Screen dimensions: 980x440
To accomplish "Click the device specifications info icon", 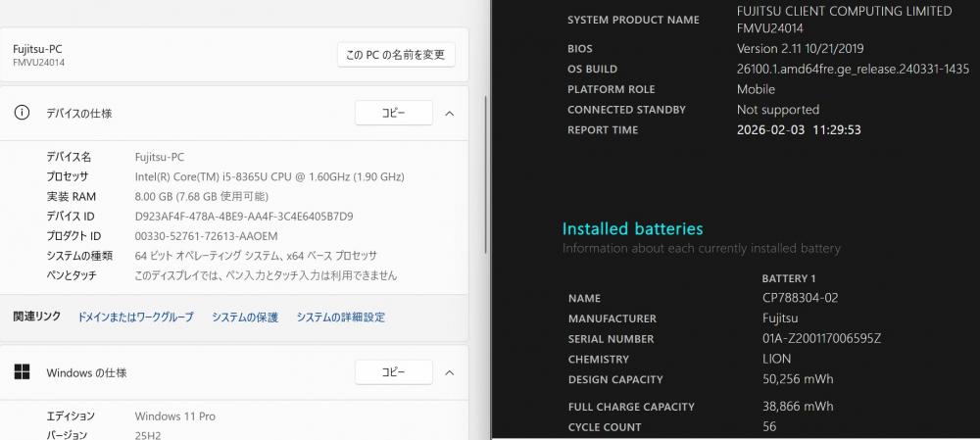I will (x=22, y=113).
